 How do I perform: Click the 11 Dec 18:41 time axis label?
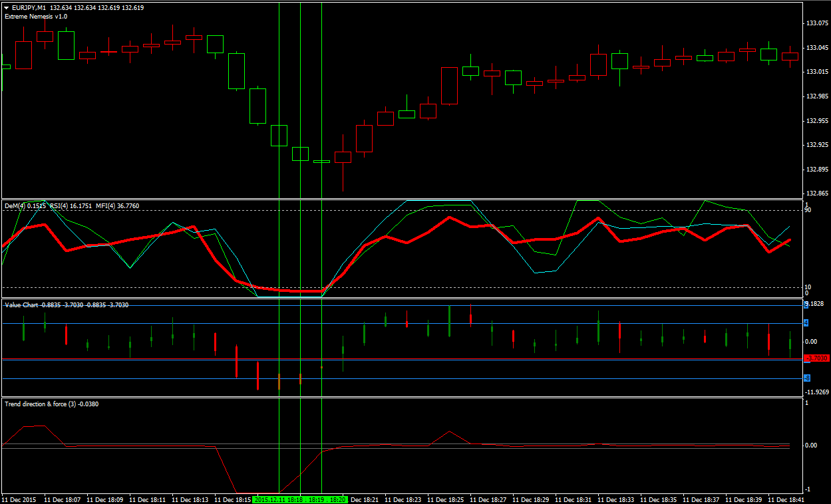coord(786,499)
